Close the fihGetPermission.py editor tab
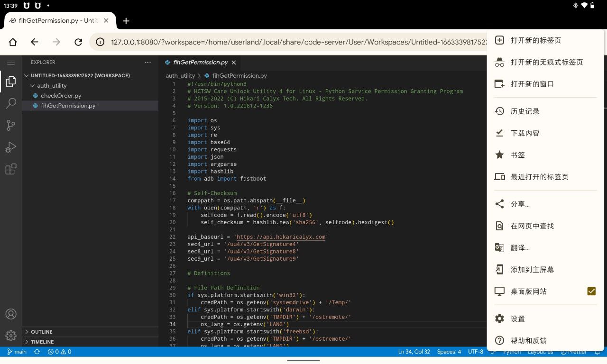This screenshot has height=364, width=607. [234, 62]
